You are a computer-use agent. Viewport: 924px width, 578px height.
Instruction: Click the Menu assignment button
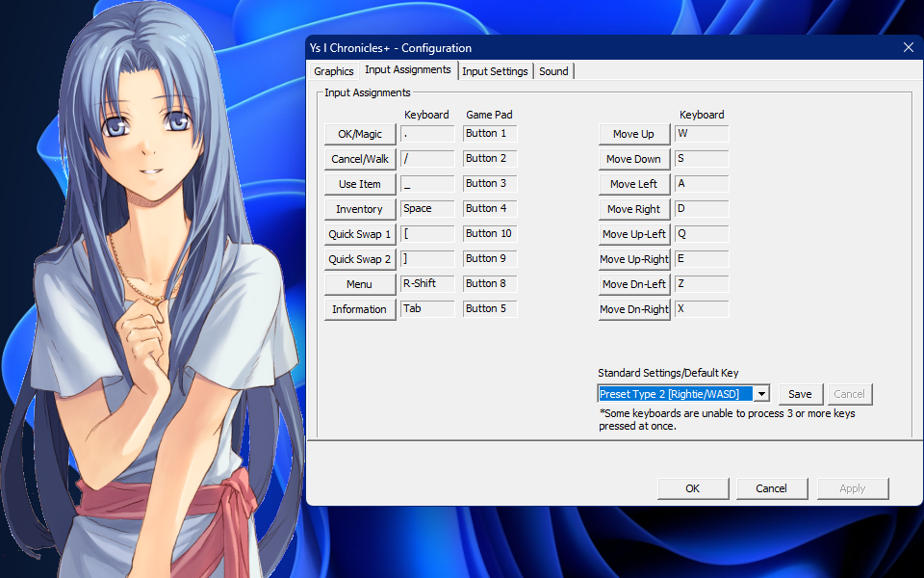360,284
